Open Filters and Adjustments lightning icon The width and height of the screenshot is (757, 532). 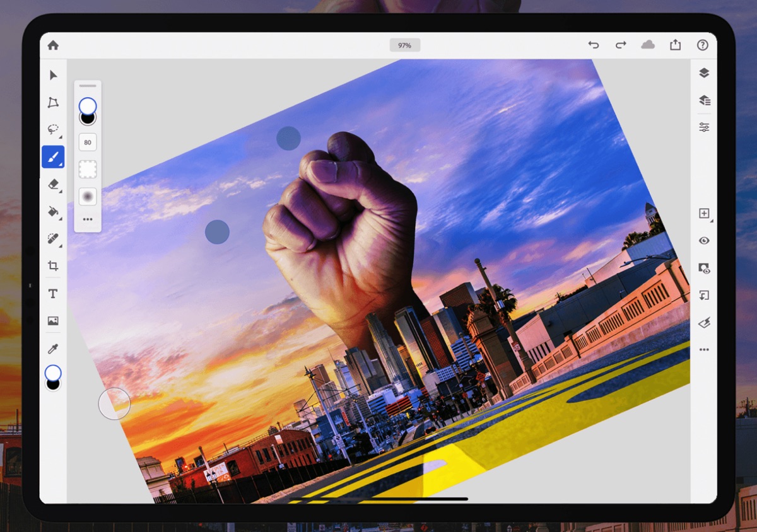click(x=704, y=322)
